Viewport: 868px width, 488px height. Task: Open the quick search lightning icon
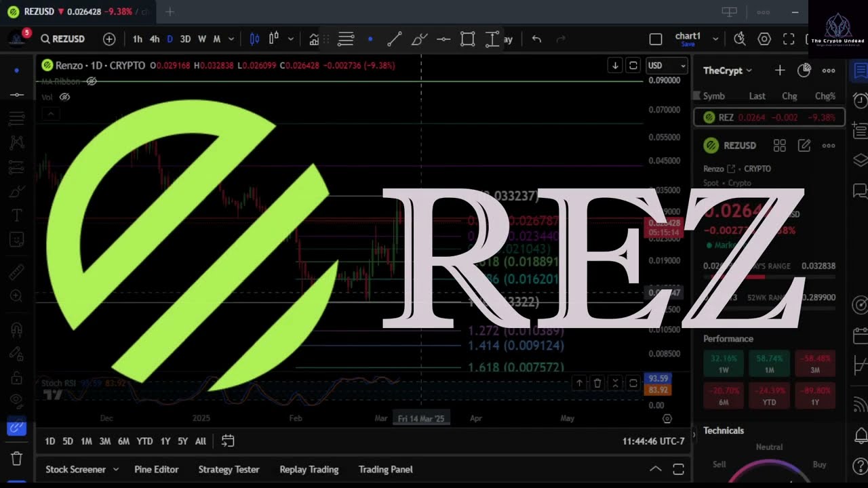click(x=740, y=39)
